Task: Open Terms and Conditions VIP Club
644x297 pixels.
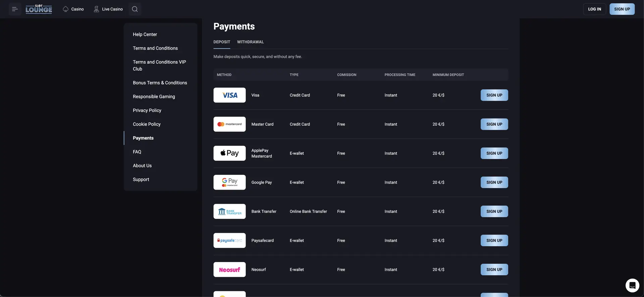Action: (159, 65)
